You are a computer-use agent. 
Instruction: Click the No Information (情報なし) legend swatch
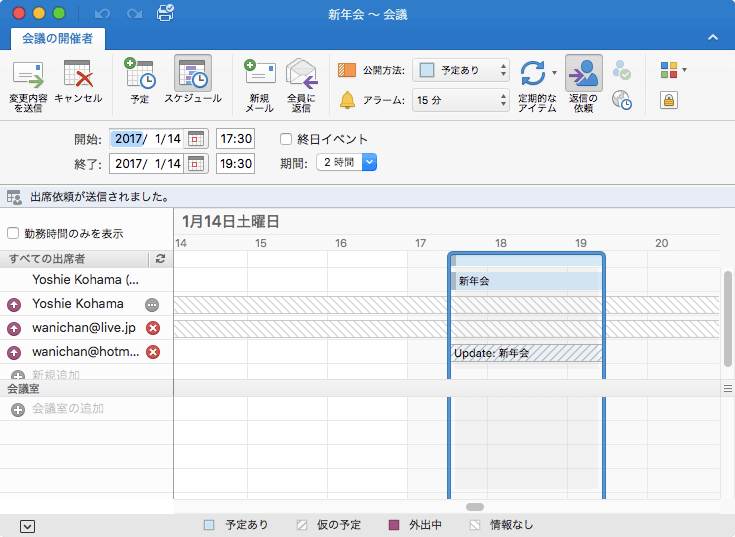tap(475, 525)
